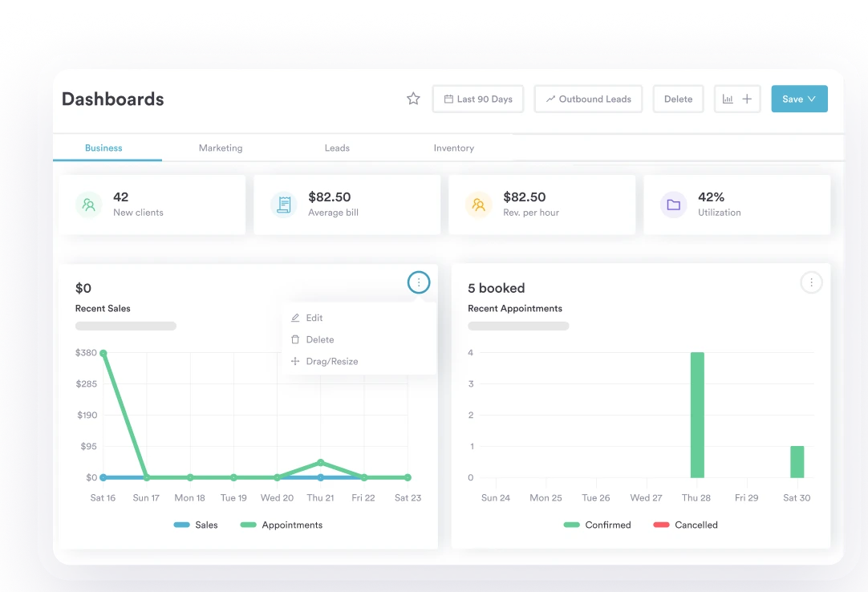The width and height of the screenshot is (868, 592).
Task: Open Recent Appointments three-dot menu
Action: tap(811, 282)
